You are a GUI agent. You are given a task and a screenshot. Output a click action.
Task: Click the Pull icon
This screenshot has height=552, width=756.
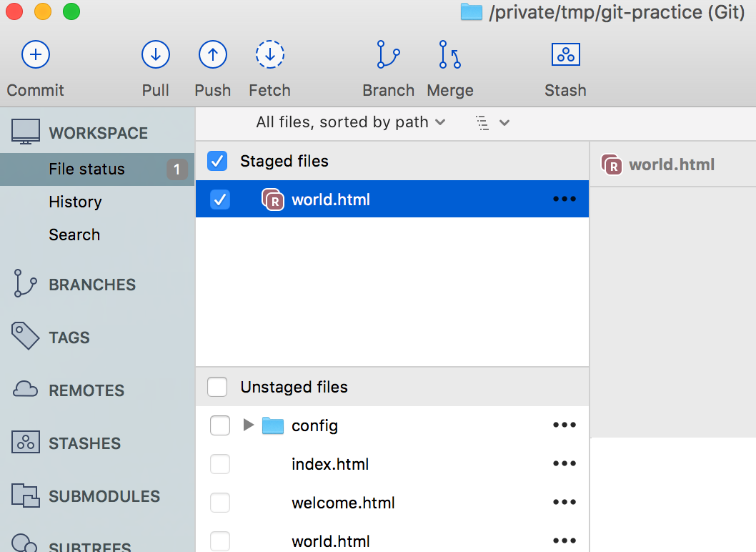point(155,54)
